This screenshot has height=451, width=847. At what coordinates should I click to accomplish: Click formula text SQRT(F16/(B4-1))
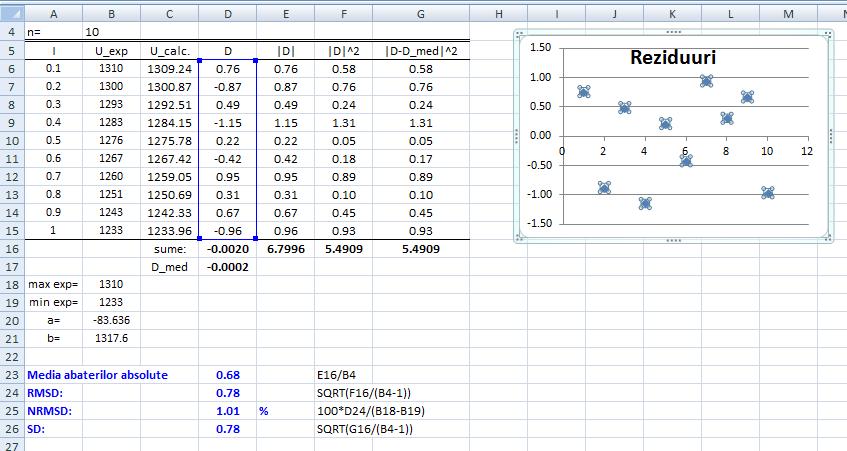pos(364,393)
